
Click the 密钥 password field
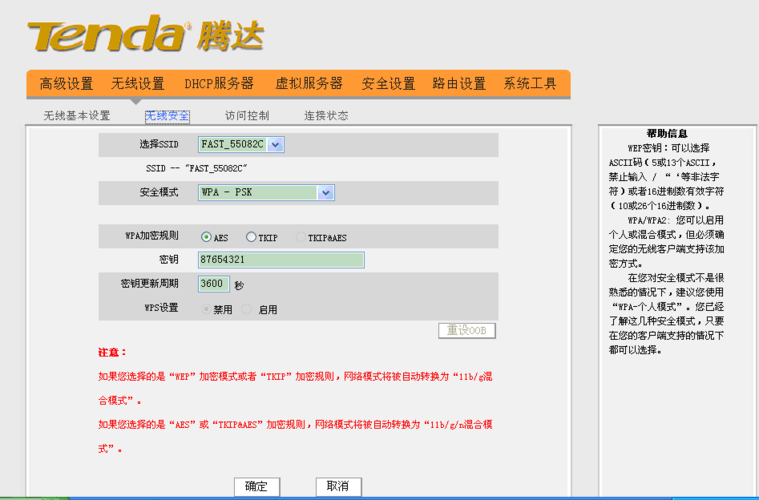[x=281, y=260]
